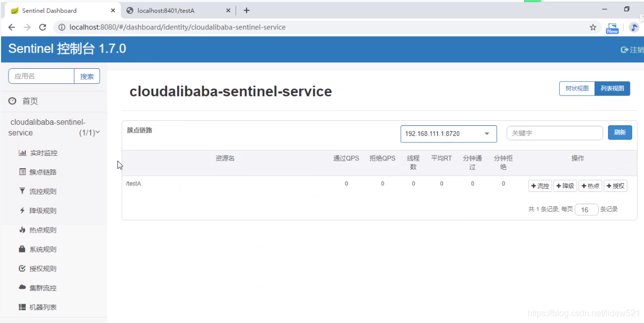Image resolution: width=644 pixels, height=323 pixels.
Task: Switch to the localhost:8401/testA tab
Action: 179,10
